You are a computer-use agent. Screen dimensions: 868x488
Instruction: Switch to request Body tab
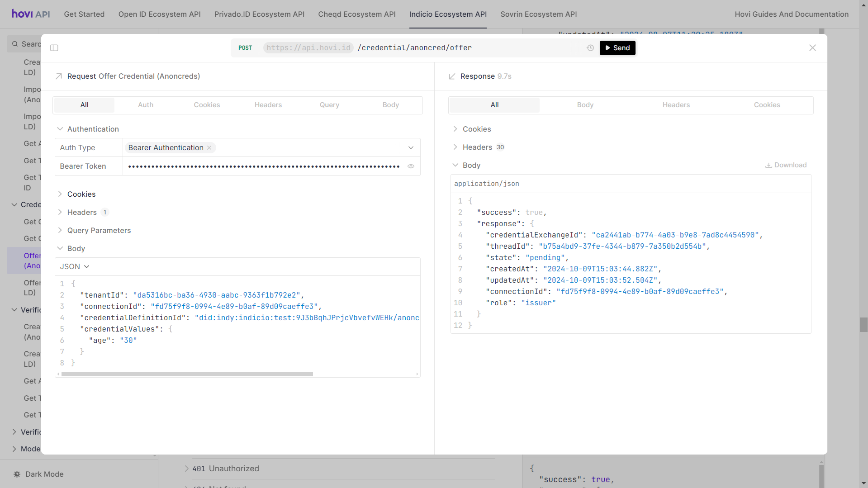click(x=390, y=105)
